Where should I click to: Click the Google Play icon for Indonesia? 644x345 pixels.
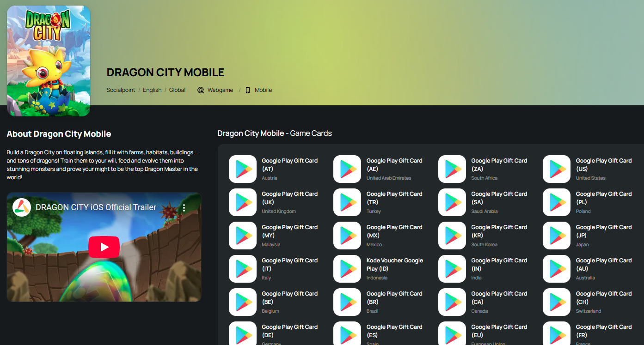click(x=347, y=269)
